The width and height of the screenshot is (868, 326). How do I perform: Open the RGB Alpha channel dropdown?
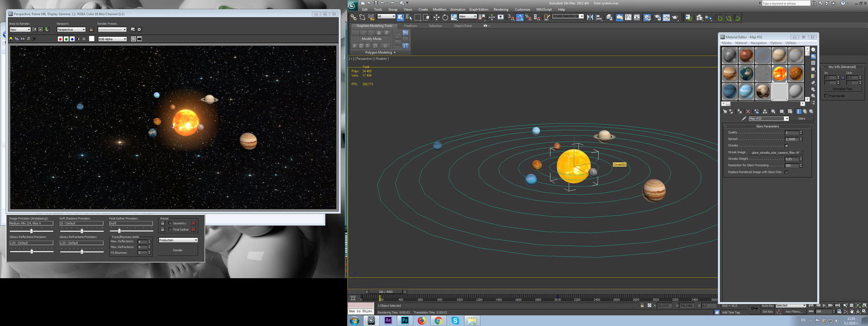tap(112, 39)
